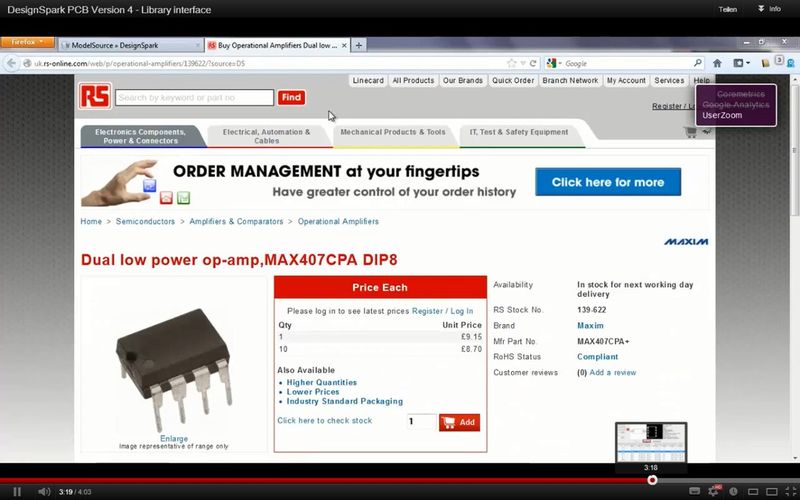Mute the video with the speaker icon
The width and height of the screenshot is (800, 500).
tap(44, 492)
